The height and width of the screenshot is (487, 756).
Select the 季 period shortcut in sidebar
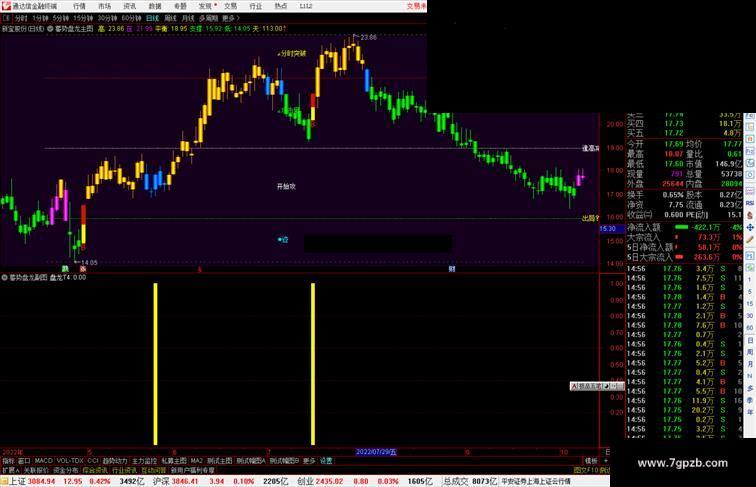(750, 400)
